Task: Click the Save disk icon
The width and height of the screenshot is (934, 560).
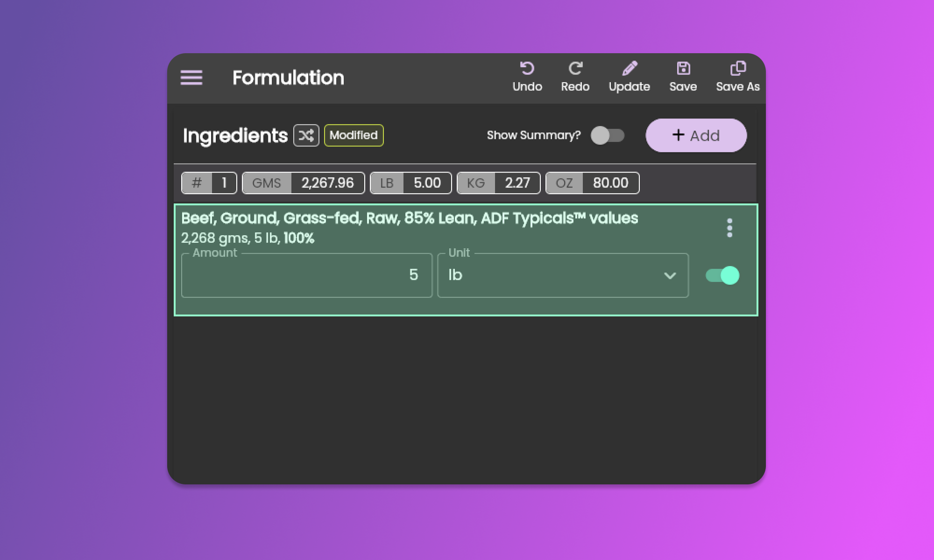Action: (683, 69)
